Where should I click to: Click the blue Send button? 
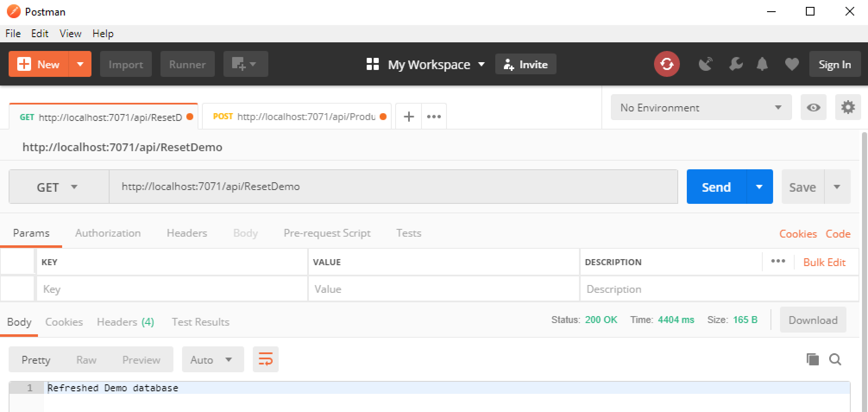click(716, 187)
